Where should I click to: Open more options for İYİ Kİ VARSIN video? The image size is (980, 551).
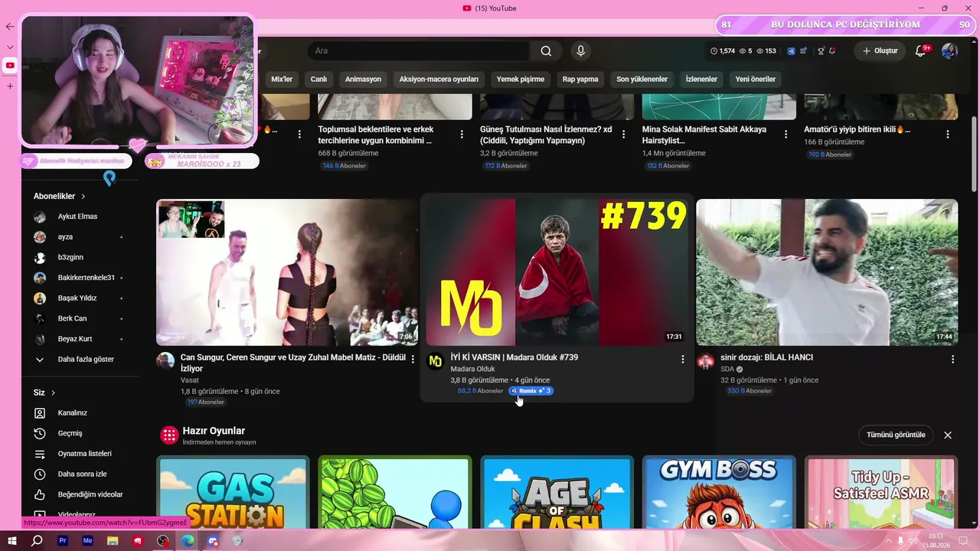pyautogui.click(x=683, y=359)
